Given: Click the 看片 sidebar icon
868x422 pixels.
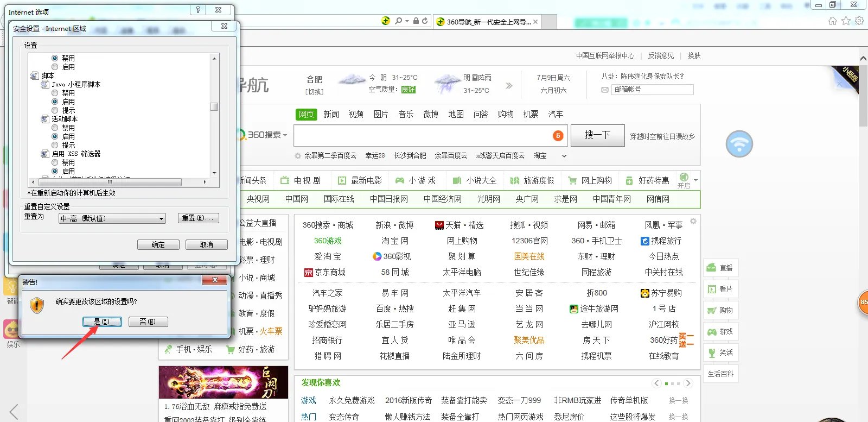Looking at the screenshot, I should pyautogui.click(x=711, y=289).
